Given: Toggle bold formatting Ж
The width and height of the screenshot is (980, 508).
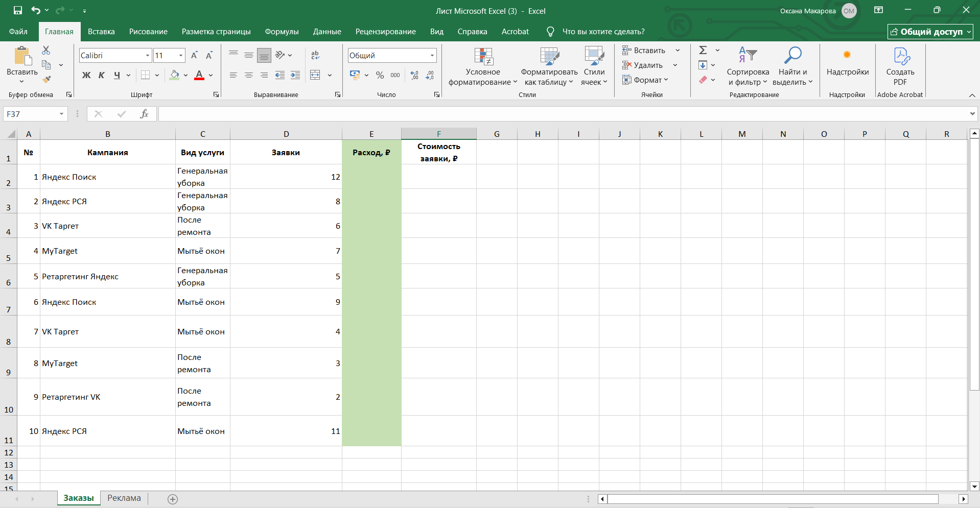Looking at the screenshot, I should pyautogui.click(x=86, y=75).
